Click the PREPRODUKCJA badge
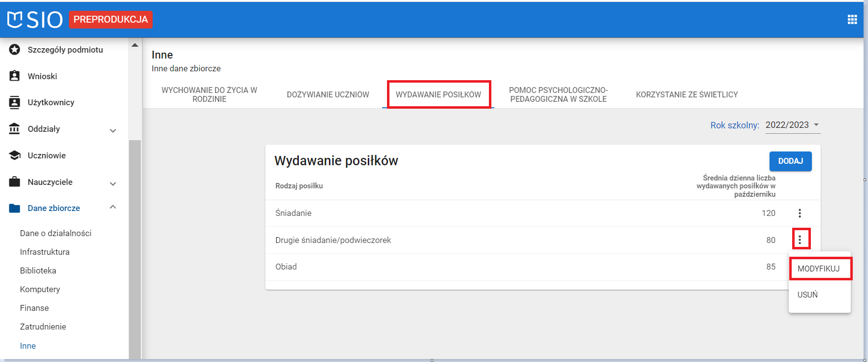 111,20
